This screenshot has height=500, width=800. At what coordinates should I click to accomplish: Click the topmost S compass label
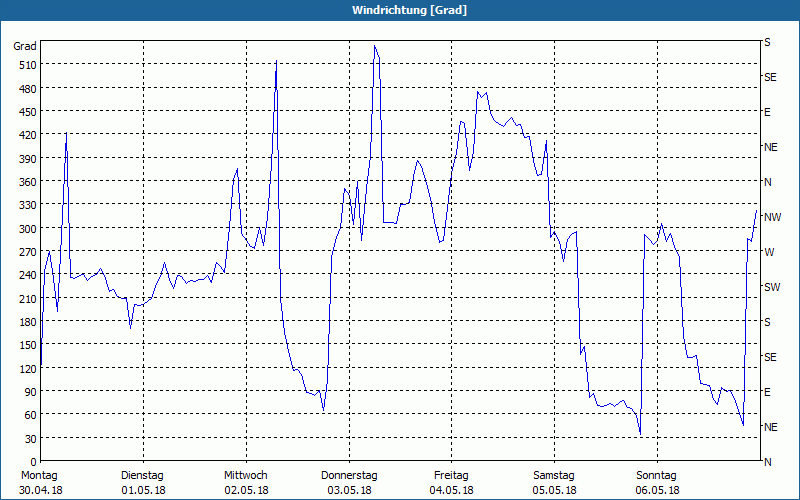tap(767, 42)
